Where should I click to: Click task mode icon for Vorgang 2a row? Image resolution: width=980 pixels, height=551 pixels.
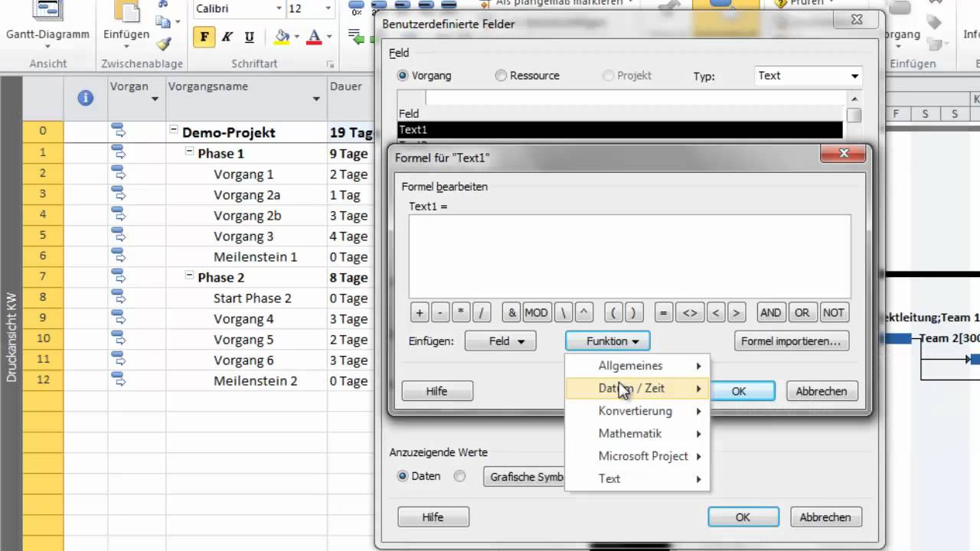click(x=118, y=194)
